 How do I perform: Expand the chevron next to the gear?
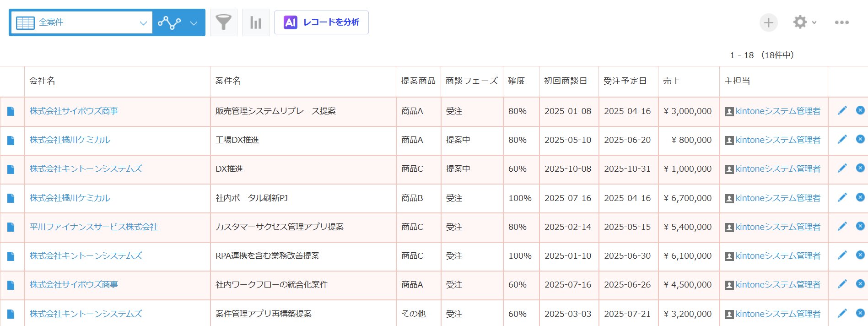814,22
